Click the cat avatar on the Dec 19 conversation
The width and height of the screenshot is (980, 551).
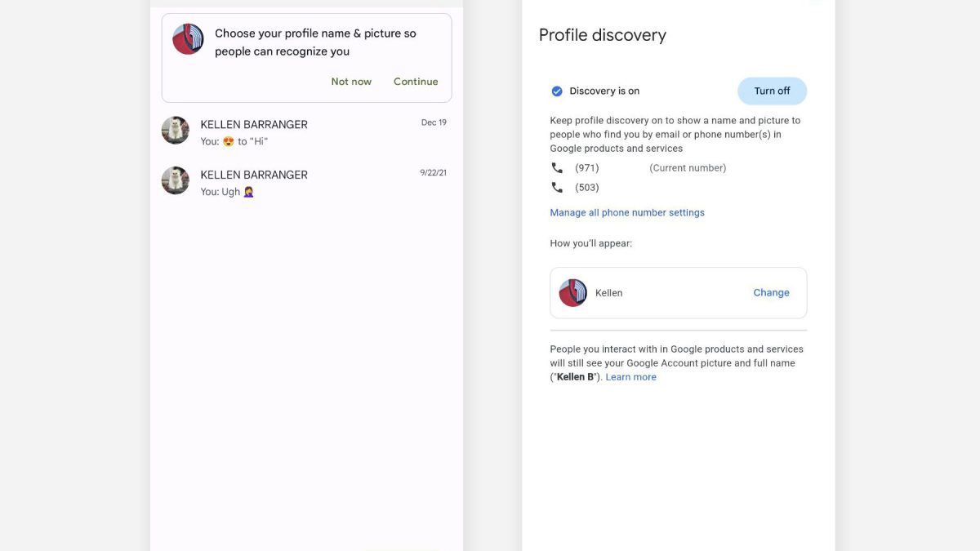click(x=176, y=131)
